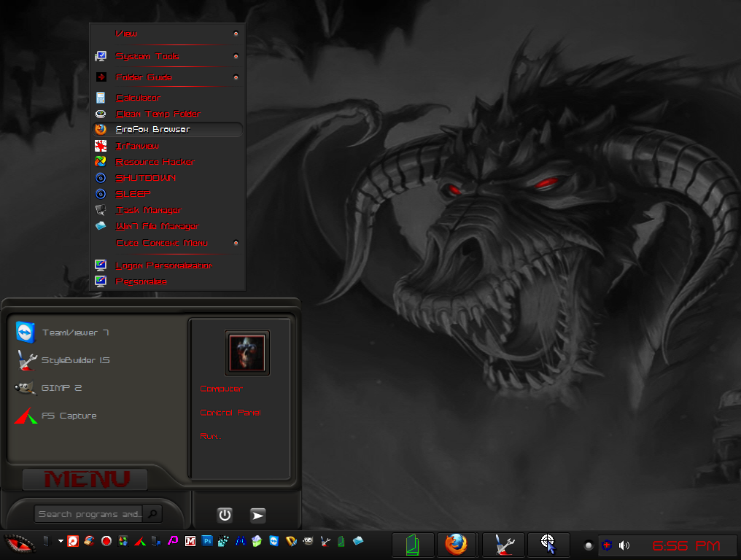This screenshot has height=560, width=741.
Task: Click the power shutdown button
Action: click(x=225, y=515)
